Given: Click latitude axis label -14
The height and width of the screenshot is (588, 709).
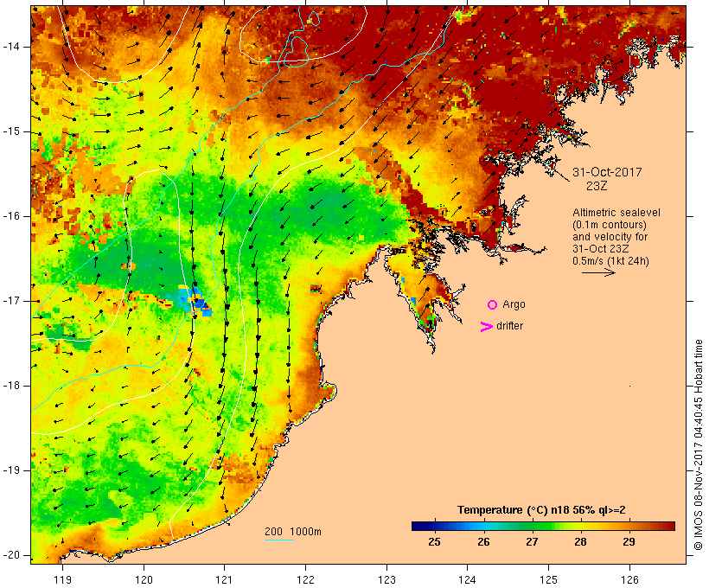Looking at the screenshot, I should pyautogui.click(x=11, y=47).
